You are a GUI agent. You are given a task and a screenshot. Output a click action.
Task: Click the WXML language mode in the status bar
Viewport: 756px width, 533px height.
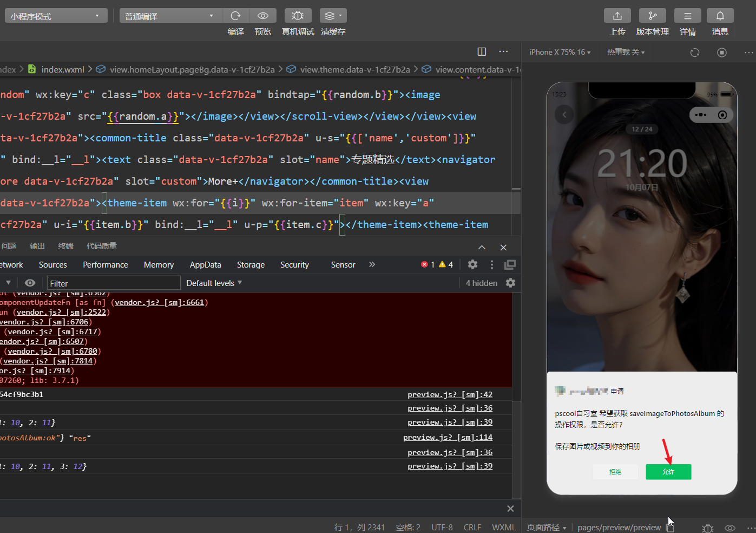click(x=504, y=528)
